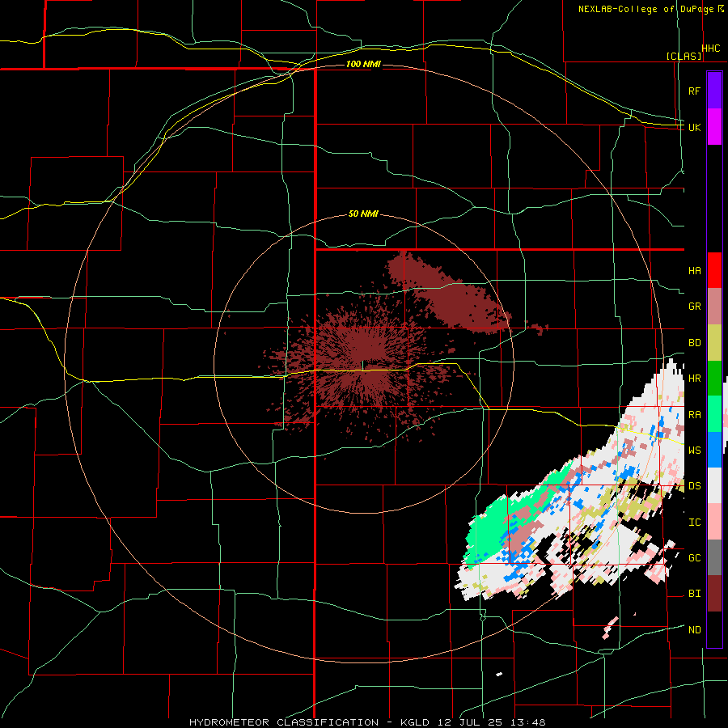Click the HA red legend swatch

click(714, 270)
